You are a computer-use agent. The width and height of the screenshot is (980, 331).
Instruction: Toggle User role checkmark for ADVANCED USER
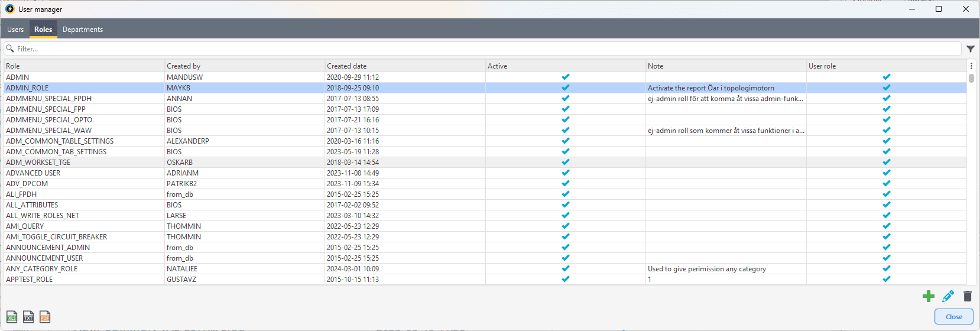[x=886, y=173]
